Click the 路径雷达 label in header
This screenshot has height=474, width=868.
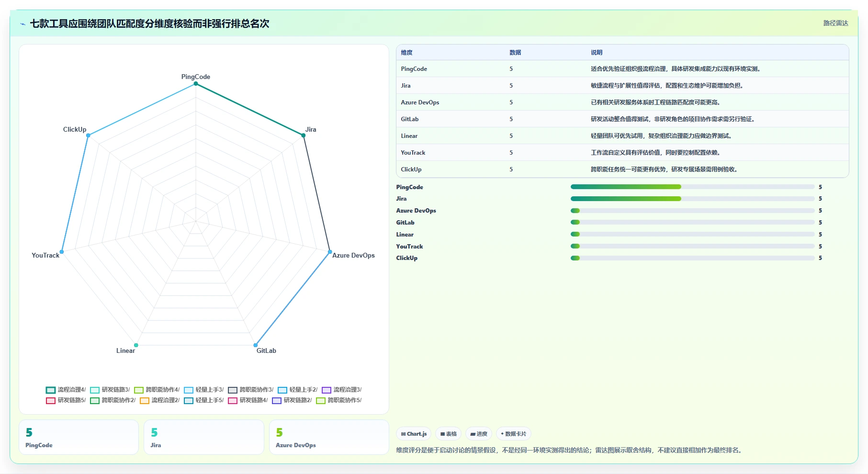835,23
